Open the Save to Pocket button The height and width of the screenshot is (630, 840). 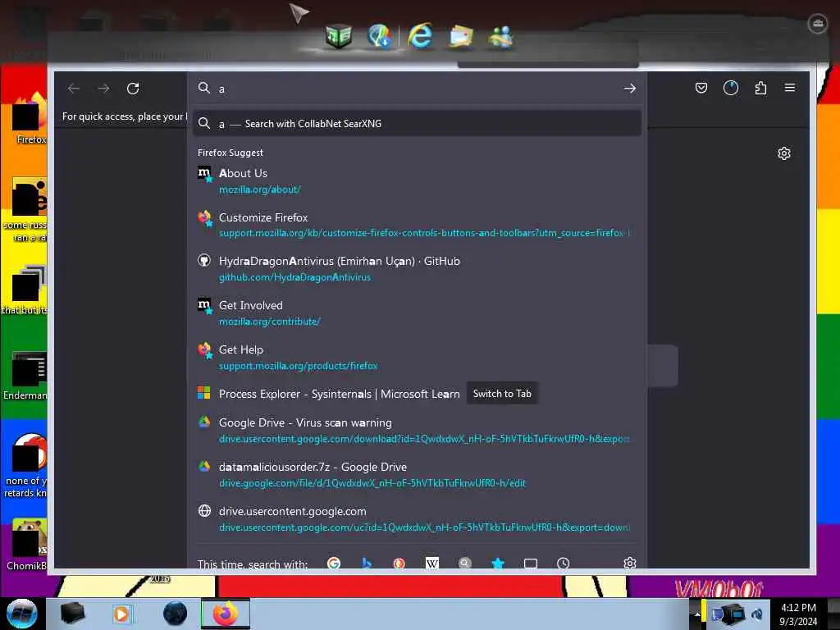(701, 88)
